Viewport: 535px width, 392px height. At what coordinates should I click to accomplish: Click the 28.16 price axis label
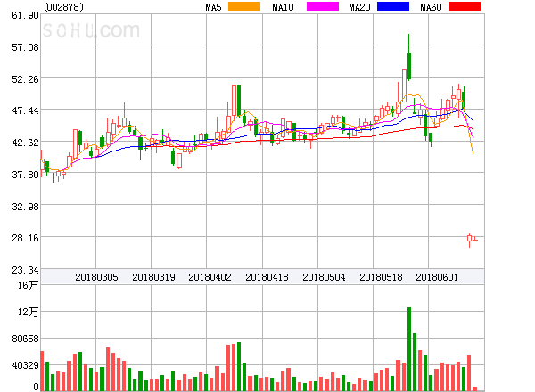[25, 238]
